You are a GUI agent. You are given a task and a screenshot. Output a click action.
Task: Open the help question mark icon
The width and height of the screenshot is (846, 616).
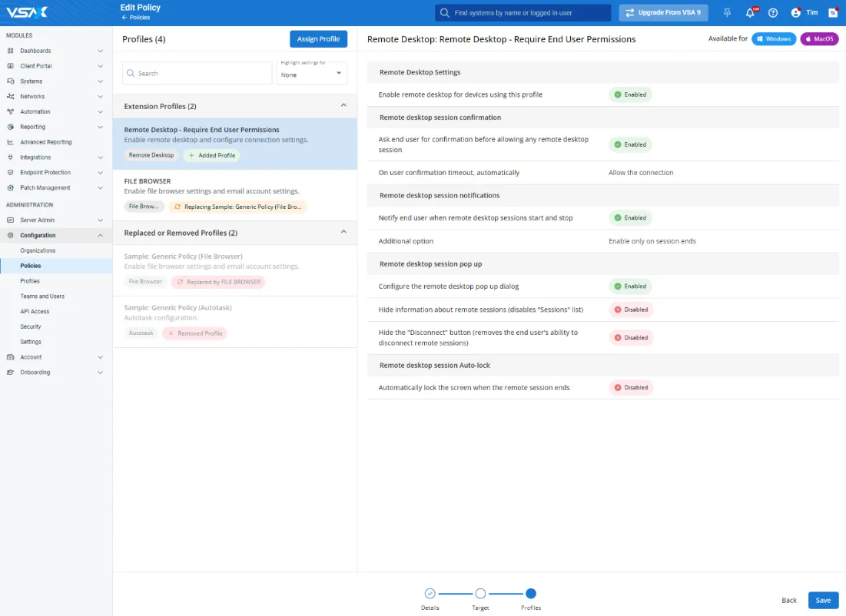pos(773,13)
